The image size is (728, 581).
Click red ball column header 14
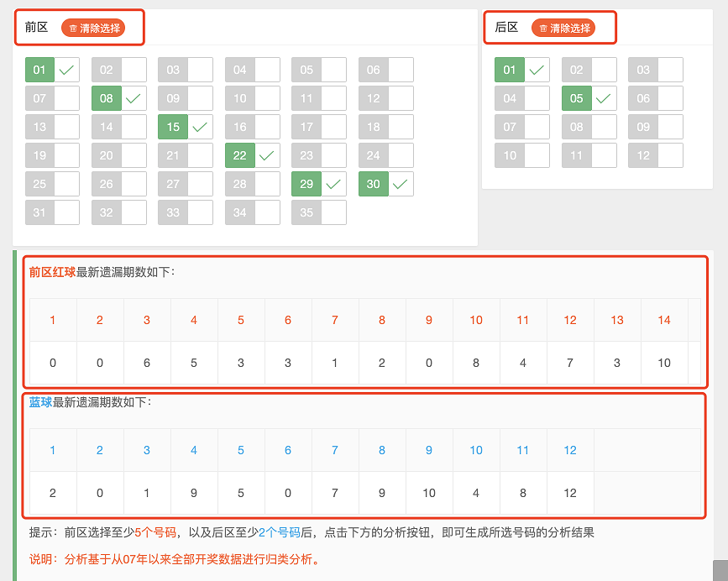pyautogui.click(x=664, y=320)
